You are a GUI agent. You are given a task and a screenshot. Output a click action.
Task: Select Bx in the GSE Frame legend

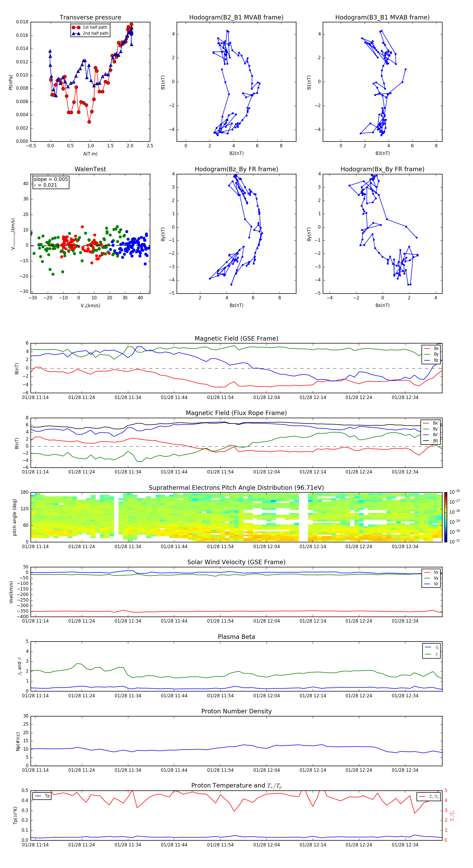[431, 349]
